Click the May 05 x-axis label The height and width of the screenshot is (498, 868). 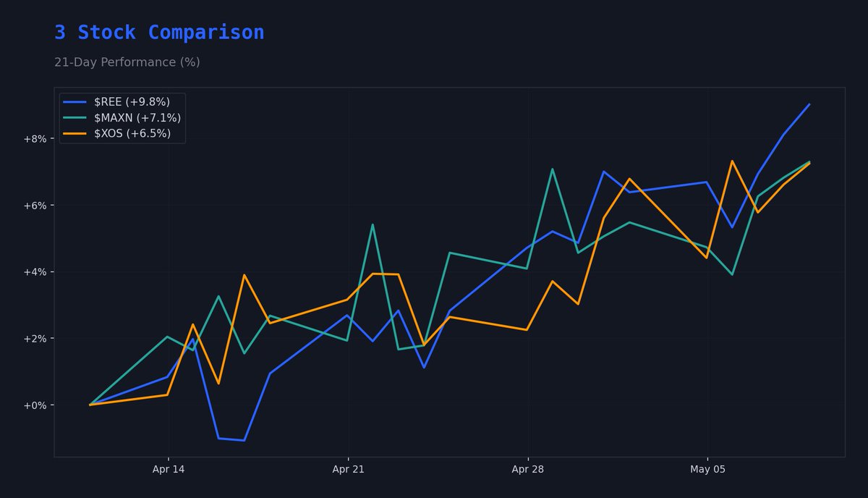click(707, 470)
